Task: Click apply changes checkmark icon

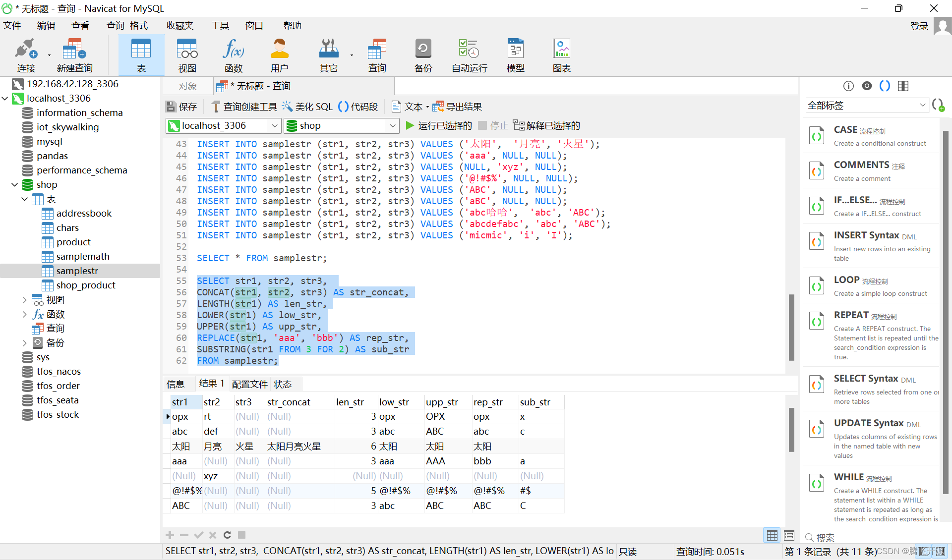Action: tap(198, 535)
